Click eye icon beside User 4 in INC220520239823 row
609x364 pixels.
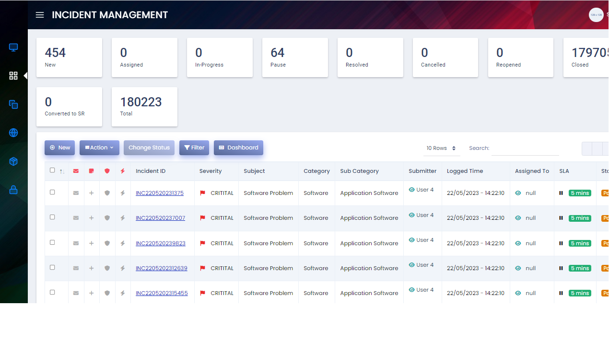tap(411, 240)
